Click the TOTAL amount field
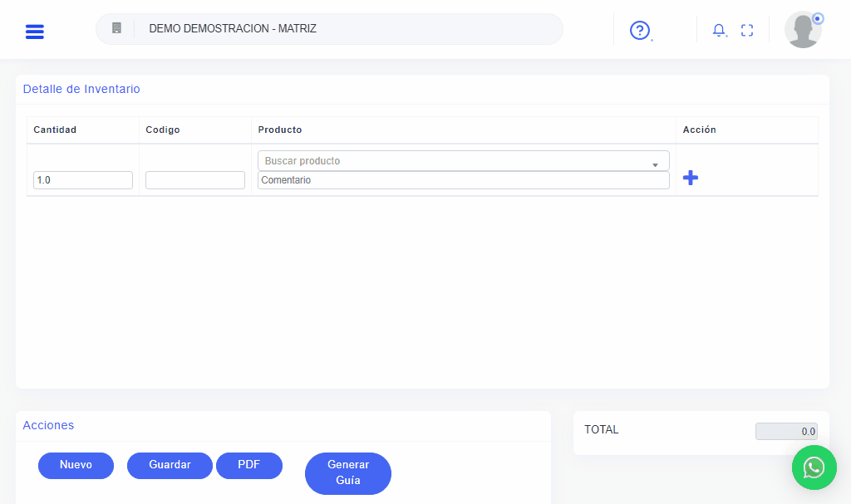This screenshot has height=504, width=851. (x=786, y=432)
